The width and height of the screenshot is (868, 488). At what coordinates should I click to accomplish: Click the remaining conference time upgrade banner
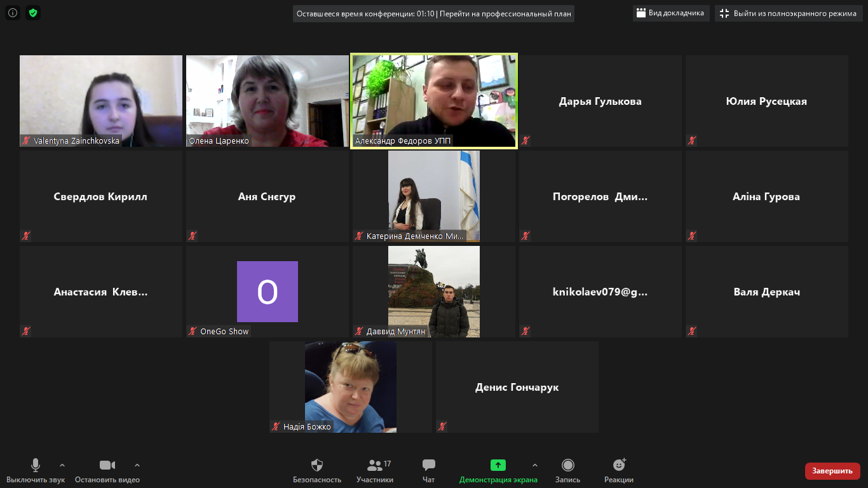433,14
